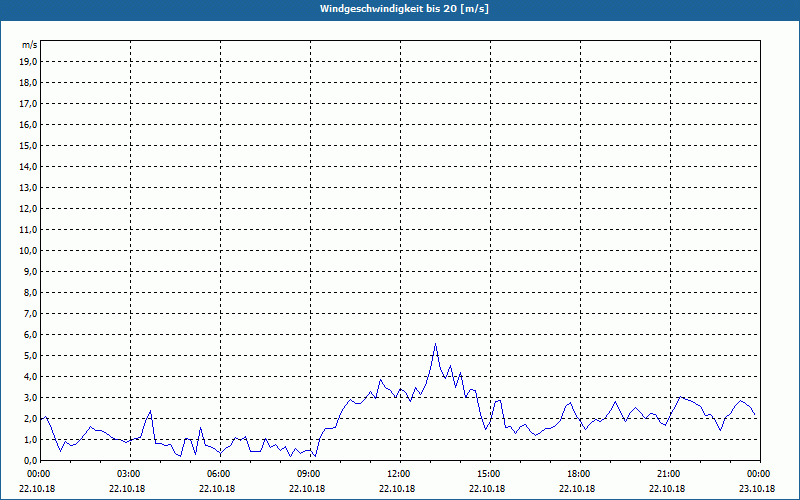Select the '3,0' y-axis label
The image size is (800, 500).
click(30, 397)
